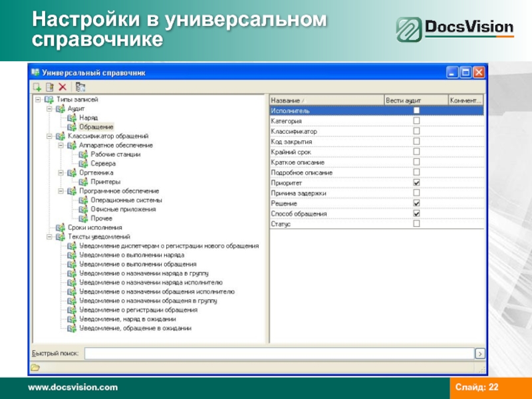Uncheck audit checkbox for Приоритет
Screen dimensions: 532x399
[416, 182]
